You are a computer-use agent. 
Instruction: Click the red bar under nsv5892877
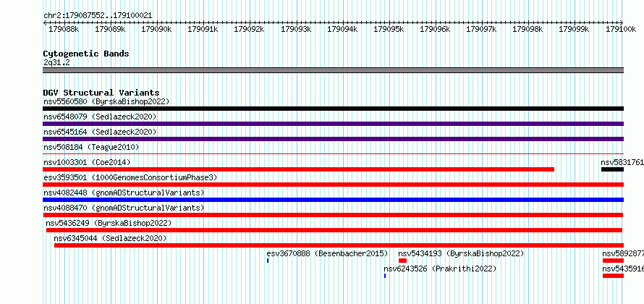click(613, 261)
